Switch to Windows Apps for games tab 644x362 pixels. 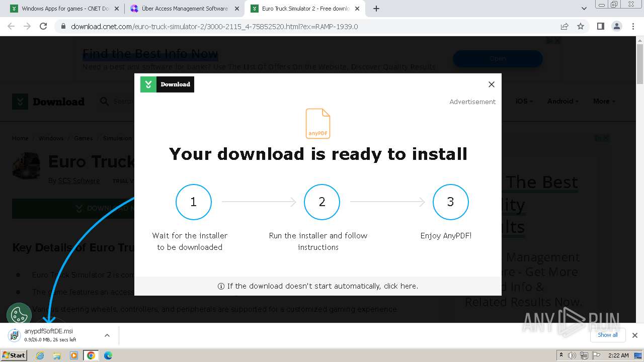click(x=65, y=9)
